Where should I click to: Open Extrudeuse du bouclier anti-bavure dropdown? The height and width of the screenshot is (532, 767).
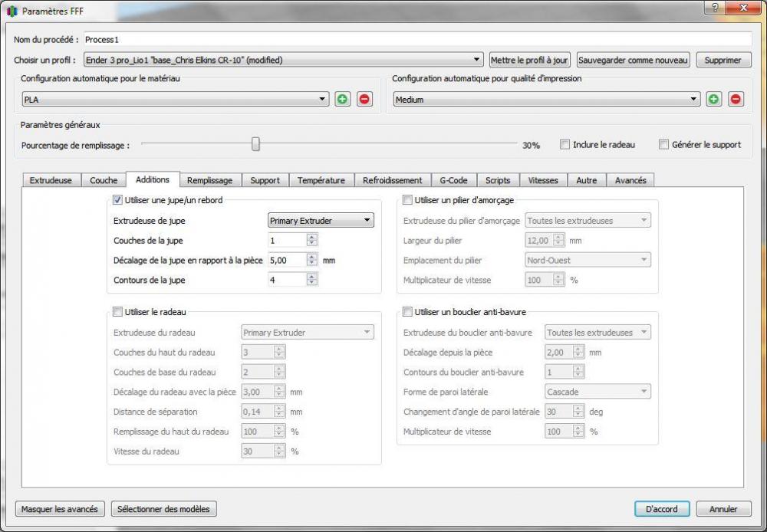(597, 333)
